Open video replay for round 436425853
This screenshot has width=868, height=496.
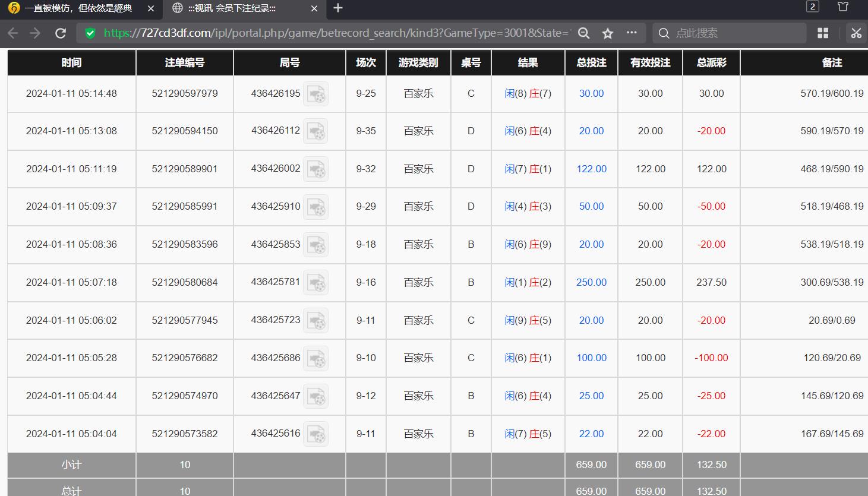pos(315,245)
